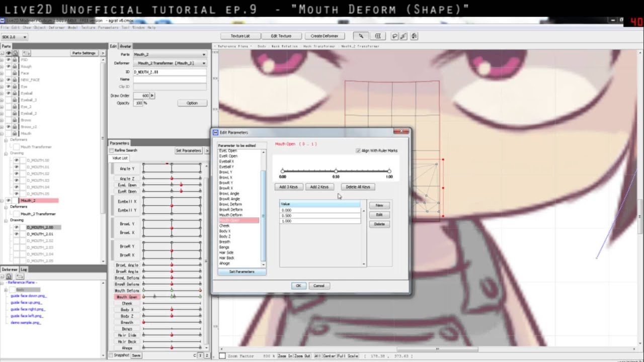
Task: Click the Breath parameter slider track
Action: point(172,322)
